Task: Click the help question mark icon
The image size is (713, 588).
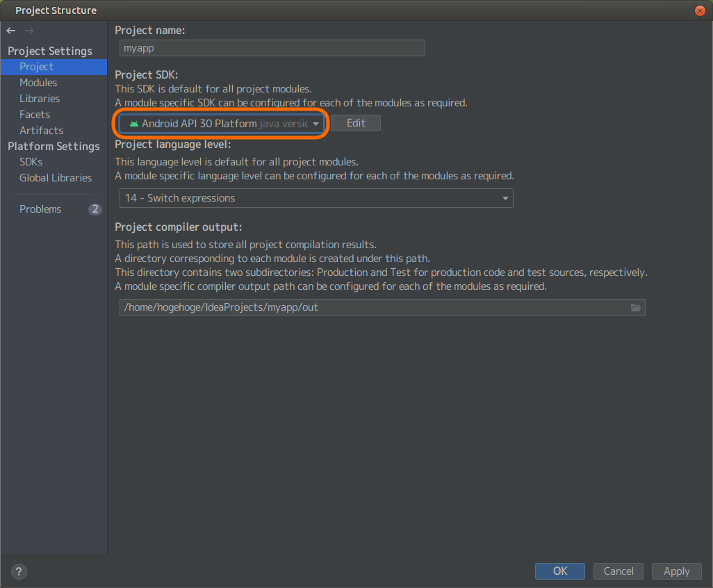Action: [x=20, y=572]
